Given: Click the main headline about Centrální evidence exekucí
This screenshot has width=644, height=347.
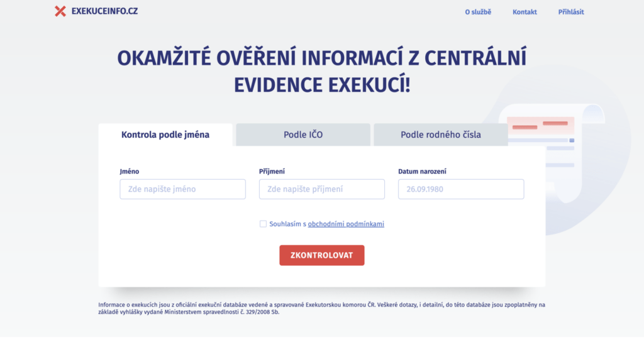Looking at the screenshot, I should coord(321,71).
